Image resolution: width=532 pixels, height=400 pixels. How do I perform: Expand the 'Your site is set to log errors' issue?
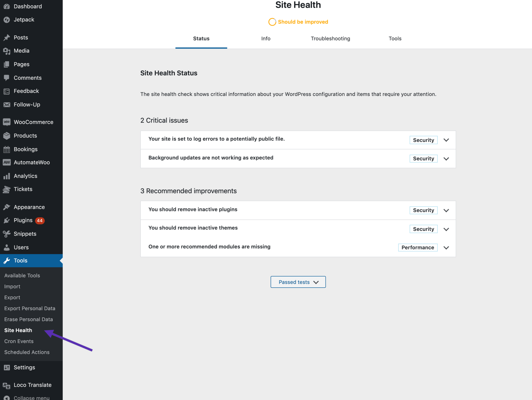446,140
